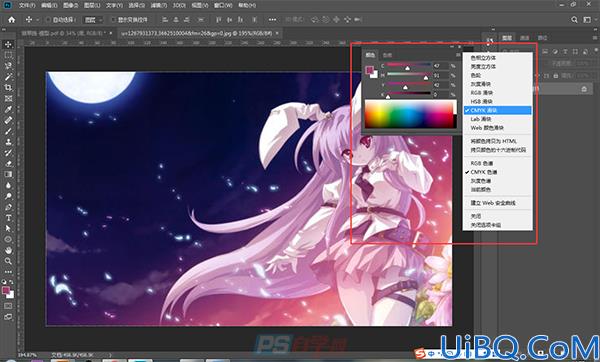Click the M percentage value field

coord(441,75)
